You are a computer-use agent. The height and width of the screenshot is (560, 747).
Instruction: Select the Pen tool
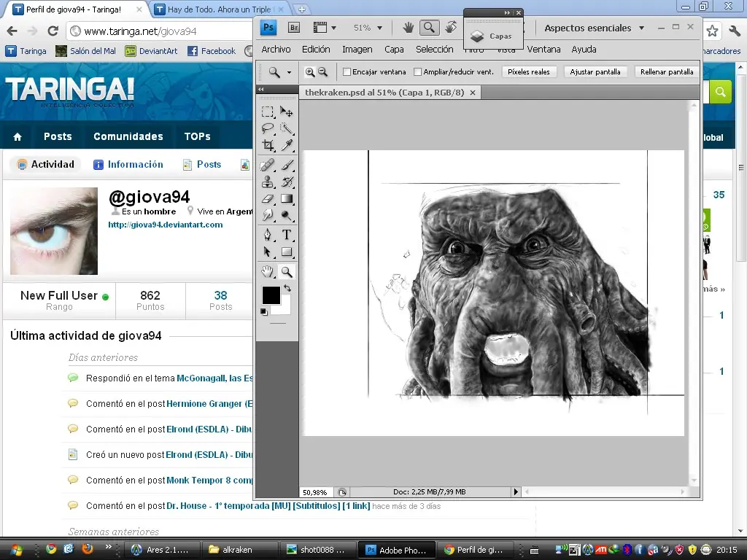[268, 235]
